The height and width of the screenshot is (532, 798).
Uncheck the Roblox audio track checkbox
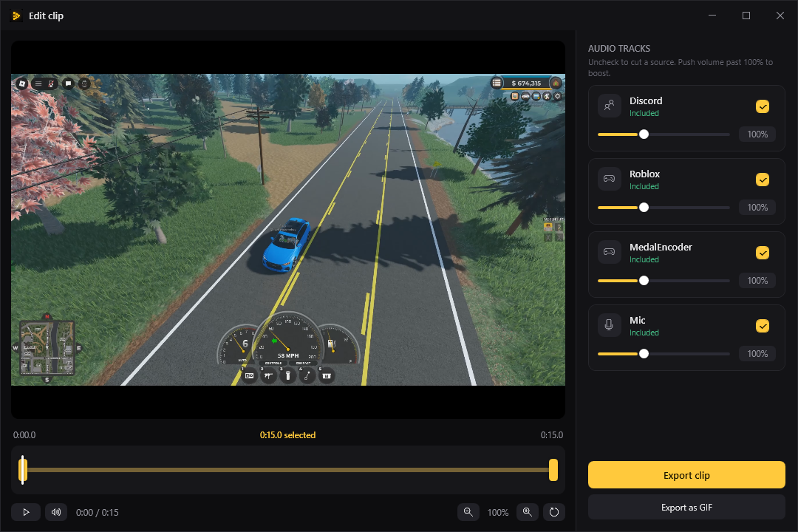(x=763, y=180)
